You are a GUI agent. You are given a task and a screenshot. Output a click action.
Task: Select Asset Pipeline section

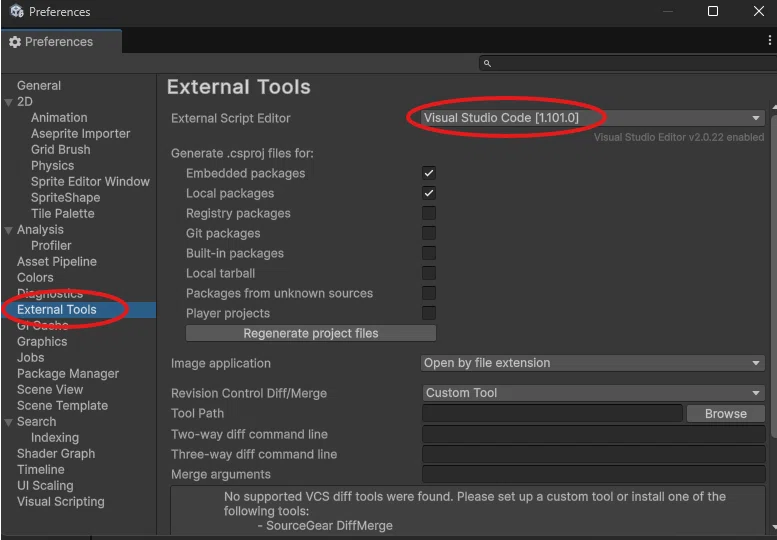(57, 262)
